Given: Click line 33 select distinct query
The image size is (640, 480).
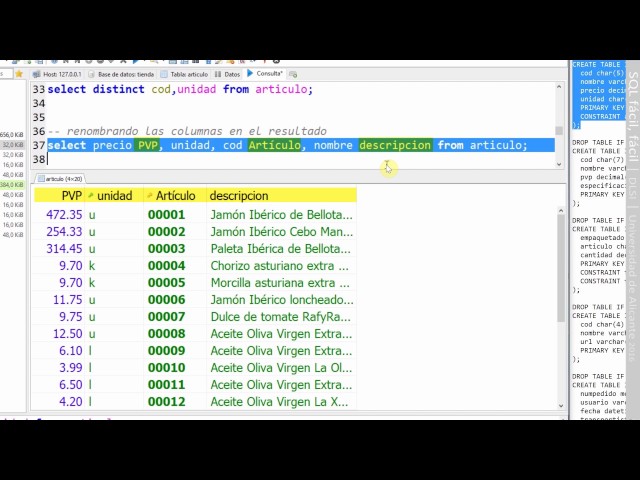Looking at the screenshot, I should coord(180,89).
